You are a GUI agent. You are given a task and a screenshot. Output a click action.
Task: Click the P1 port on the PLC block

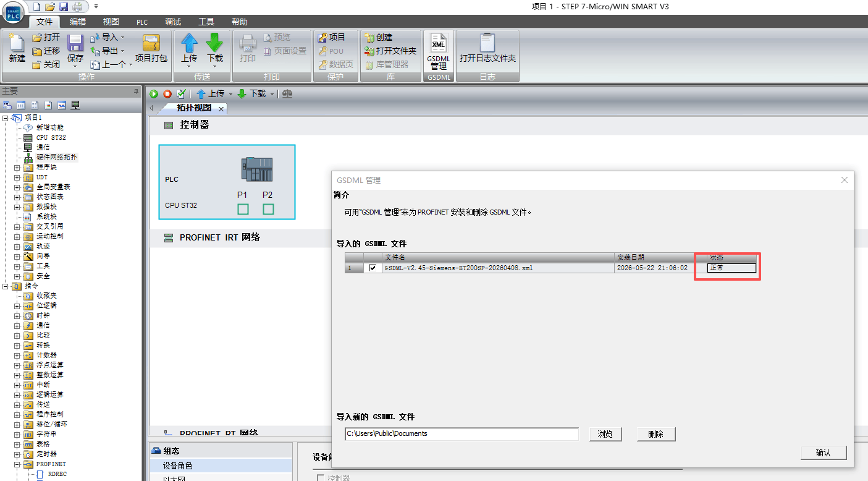coord(243,209)
